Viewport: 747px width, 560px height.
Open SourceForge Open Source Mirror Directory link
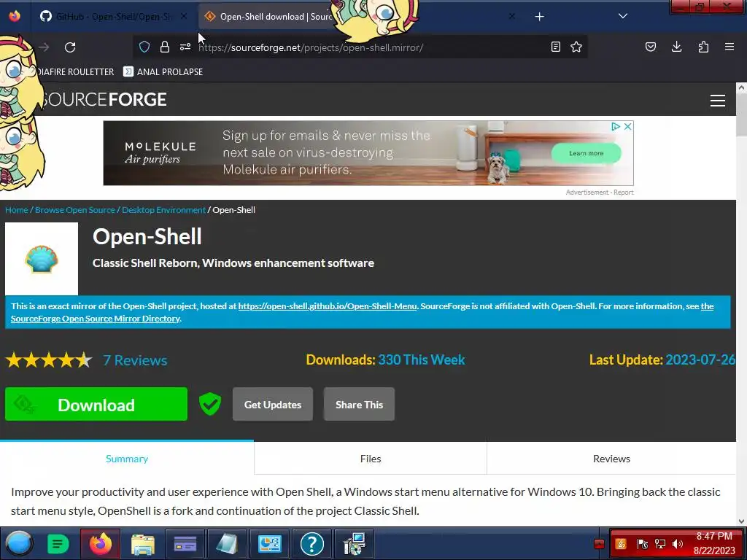pyautogui.click(x=96, y=319)
